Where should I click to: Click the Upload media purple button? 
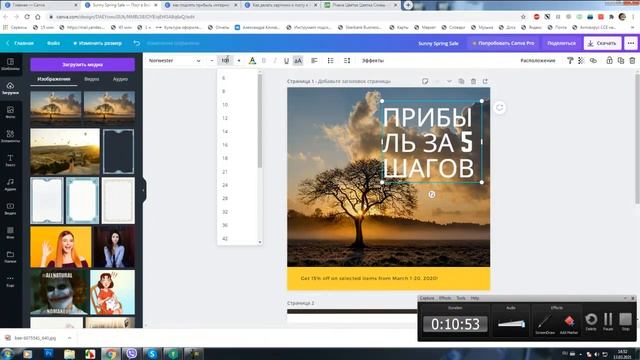click(82, 64)
